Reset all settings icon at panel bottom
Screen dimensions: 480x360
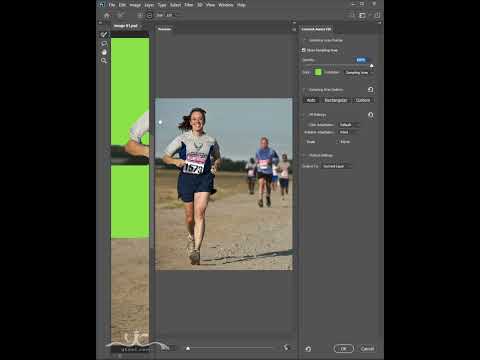click(x=308, y=349)
